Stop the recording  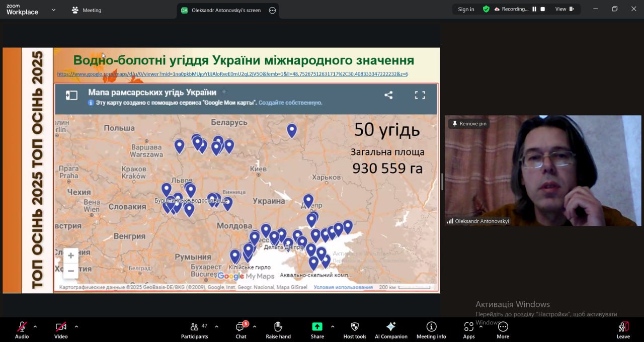click(x=542, y=9)
